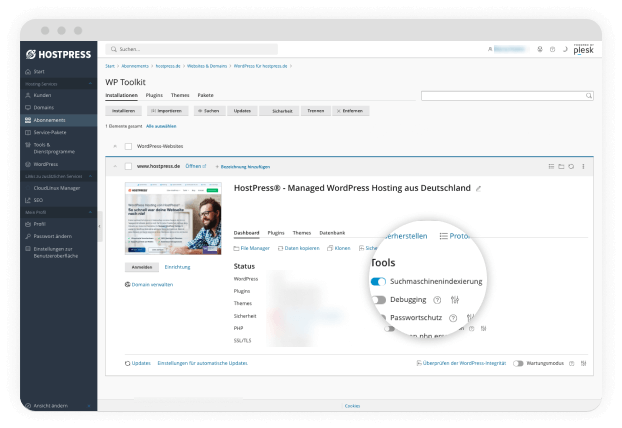Click the Suchen toolbar button

point(209,111)
